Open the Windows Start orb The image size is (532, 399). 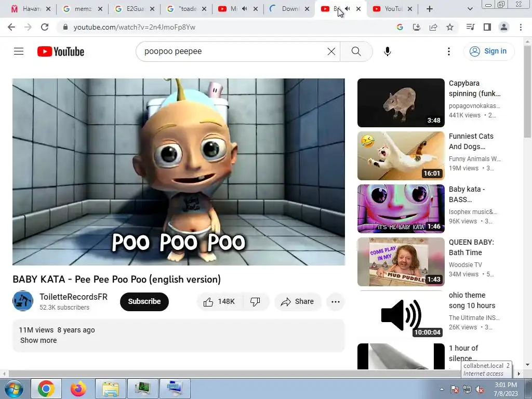click(13, 389)
